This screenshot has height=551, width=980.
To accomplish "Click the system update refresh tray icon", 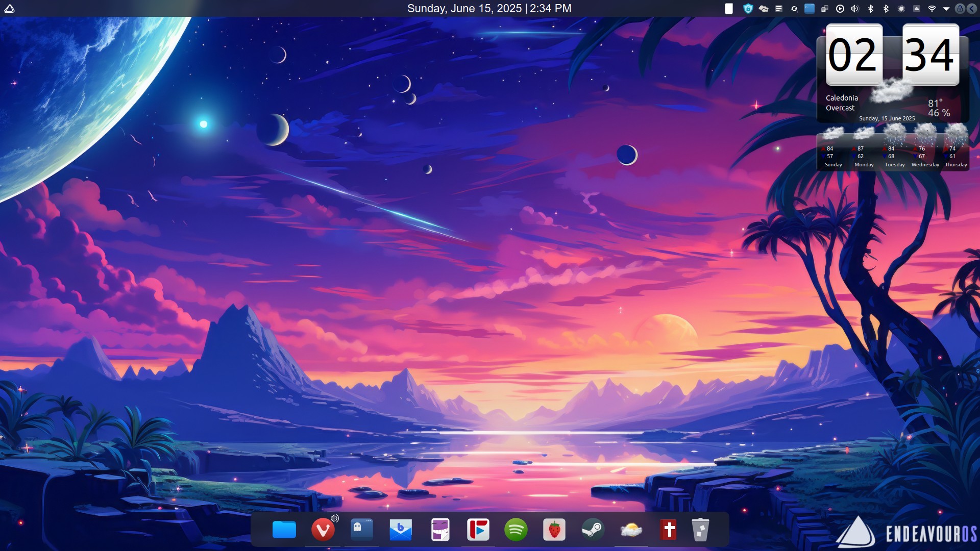I will click(794, 8).
